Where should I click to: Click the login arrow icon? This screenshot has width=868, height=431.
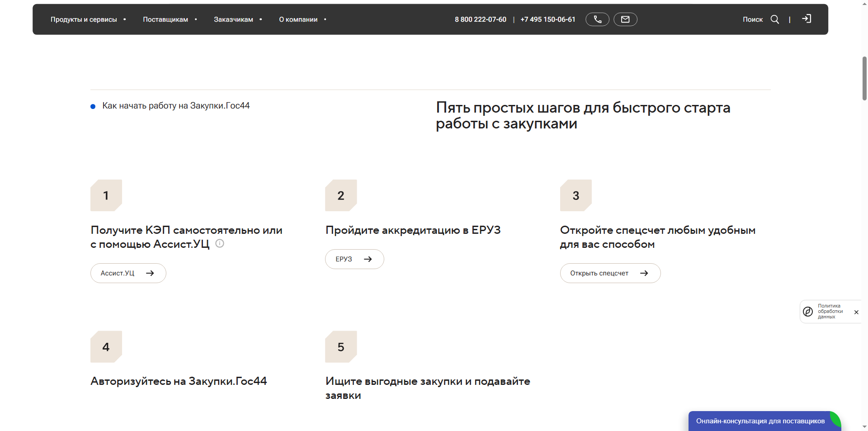807,19
